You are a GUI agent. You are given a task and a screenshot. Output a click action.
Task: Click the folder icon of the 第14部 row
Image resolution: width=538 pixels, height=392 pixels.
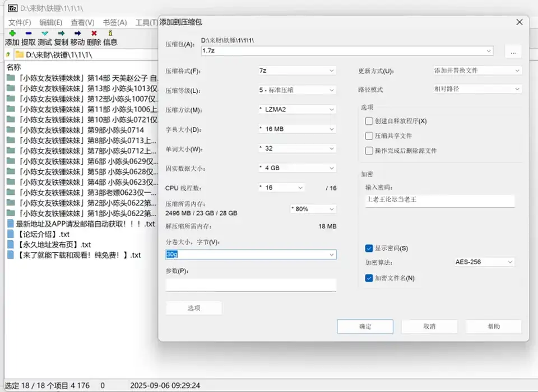tap(11, 77)
